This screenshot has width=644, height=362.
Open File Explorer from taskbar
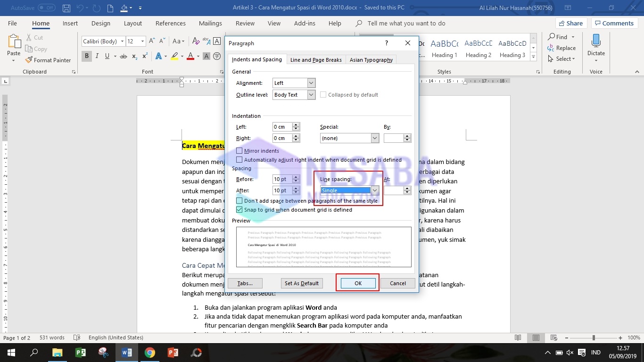(x=57, y=353)
